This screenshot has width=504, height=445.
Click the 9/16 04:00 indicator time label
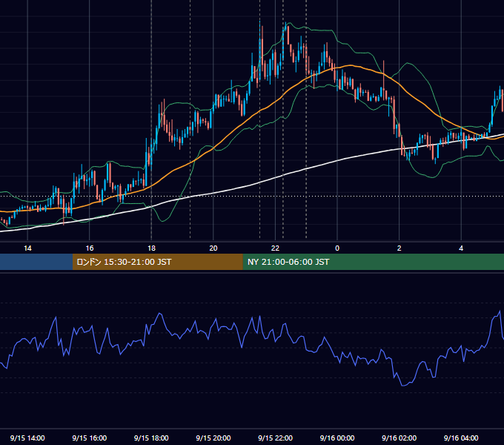[461, 438]
